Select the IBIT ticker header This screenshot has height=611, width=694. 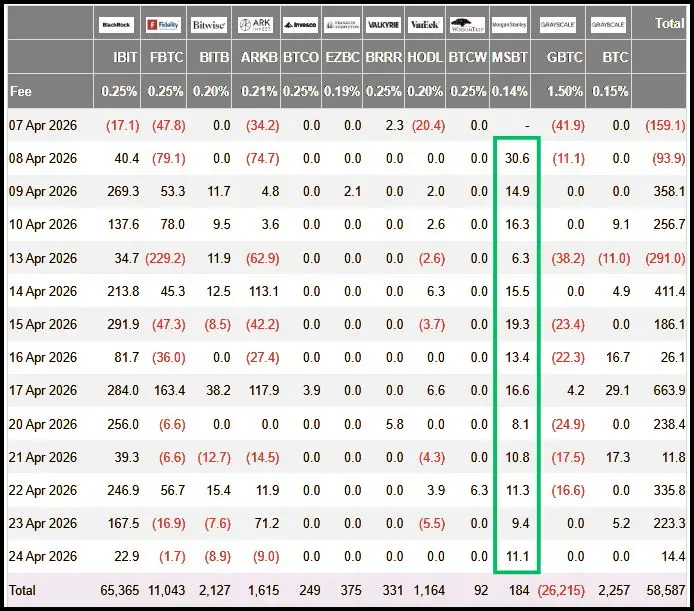point(125,57)
